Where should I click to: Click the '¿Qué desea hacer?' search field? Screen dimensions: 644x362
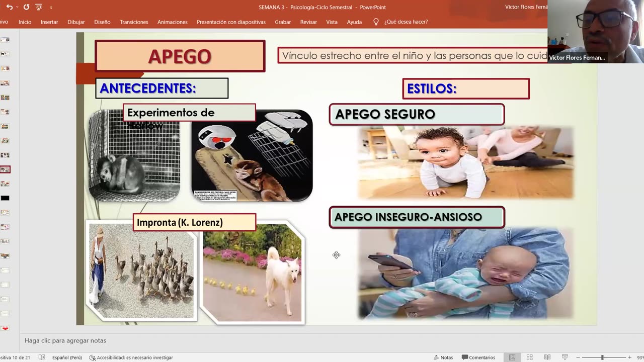pos(406,22)
